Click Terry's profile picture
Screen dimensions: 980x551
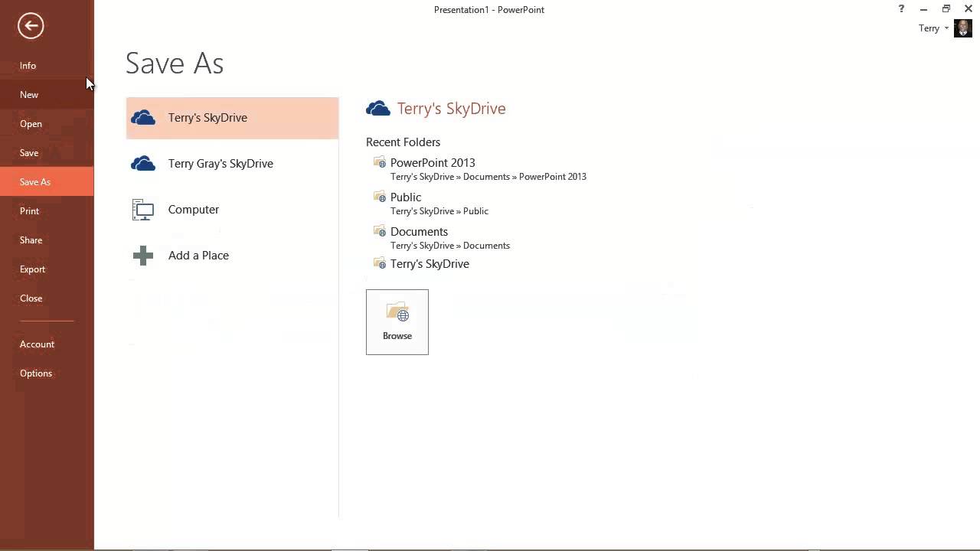point(963,28)
